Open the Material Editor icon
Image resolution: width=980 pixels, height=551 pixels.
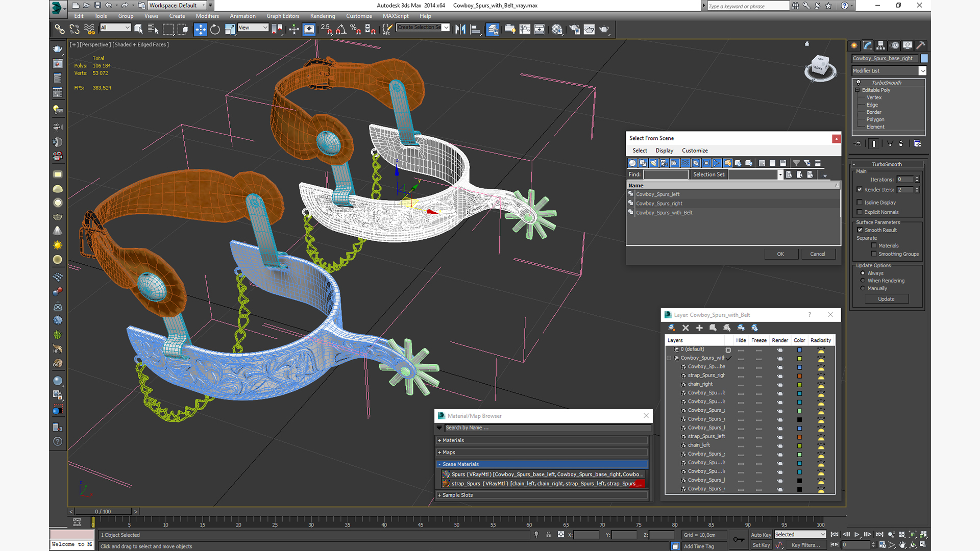(557, 30)
